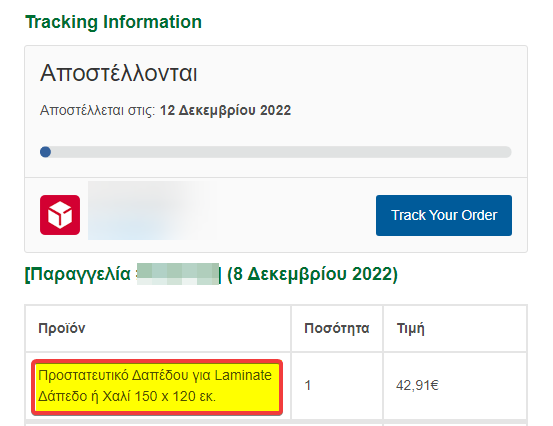Click the price 42,91€ cell
The image size is (553, 426).
point(455,385)
